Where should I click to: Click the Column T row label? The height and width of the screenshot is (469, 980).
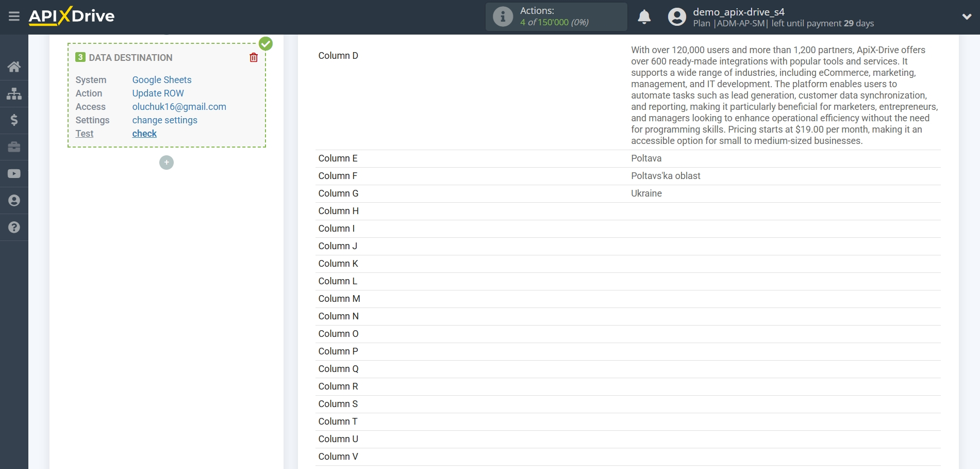click(x=338, y=422)
